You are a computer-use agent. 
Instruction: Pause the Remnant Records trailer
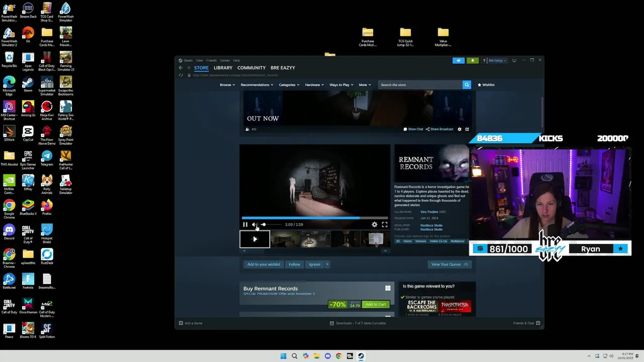245,225
